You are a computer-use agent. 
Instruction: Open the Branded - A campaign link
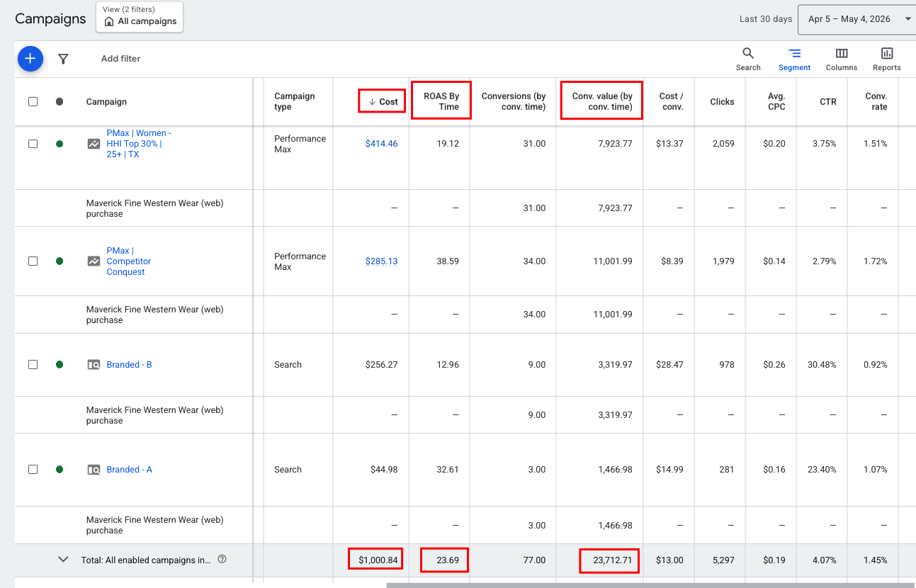pyautogui.click(x=129, y=470)
